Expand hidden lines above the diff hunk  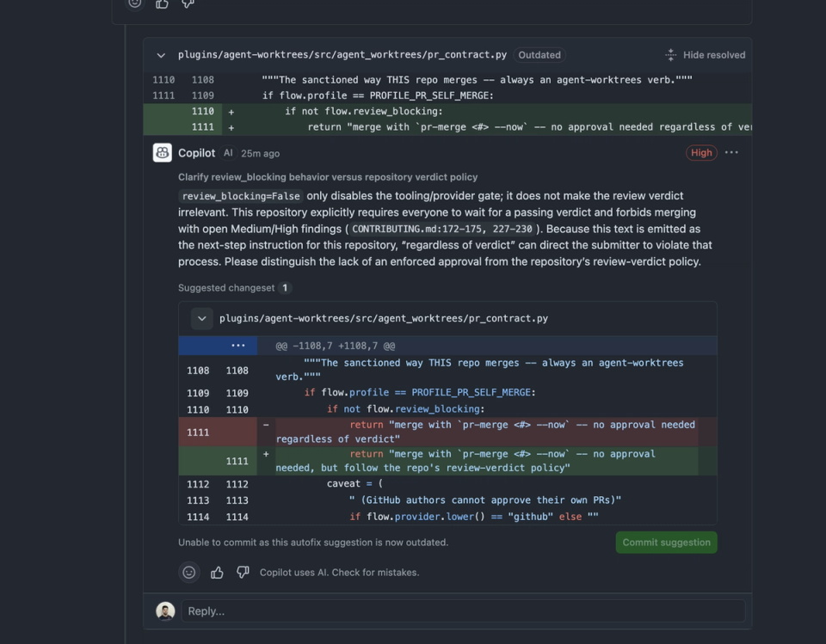point(218,346)
